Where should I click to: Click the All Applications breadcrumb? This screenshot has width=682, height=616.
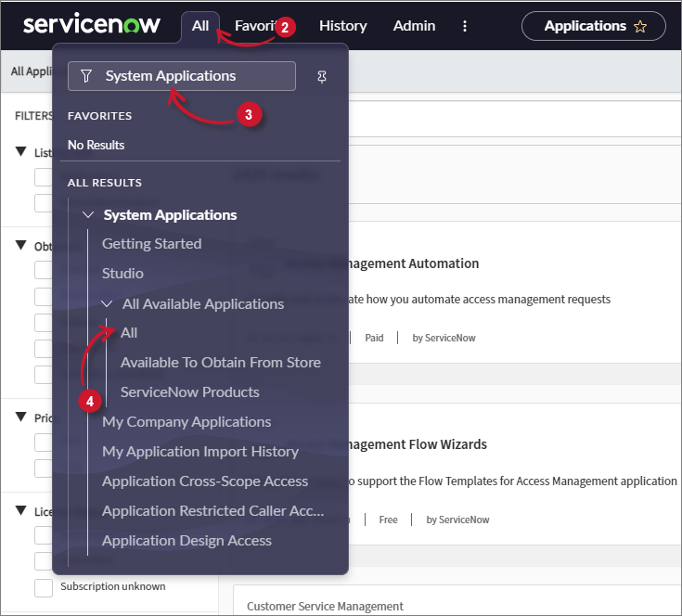[x=32, y=71]
